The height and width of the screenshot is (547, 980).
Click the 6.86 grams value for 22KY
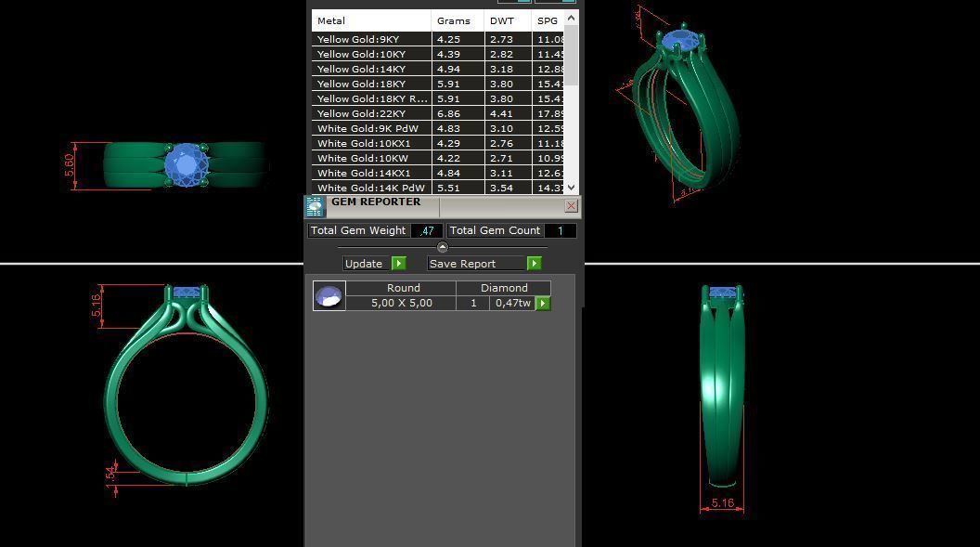point(449,114)
